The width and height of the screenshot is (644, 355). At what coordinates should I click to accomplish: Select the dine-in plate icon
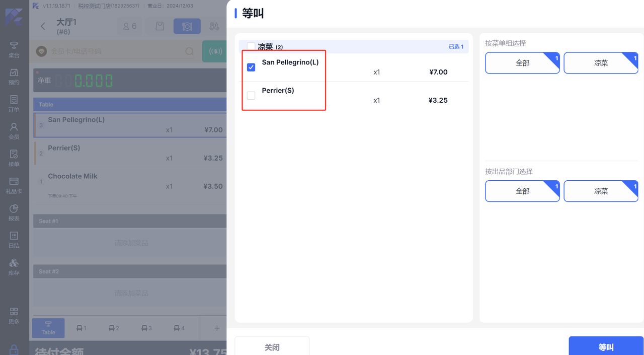click(x=187, y=26)
